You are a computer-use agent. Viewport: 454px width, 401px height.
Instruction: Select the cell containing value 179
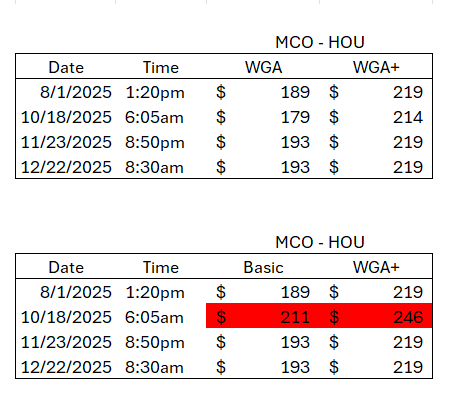263,117
